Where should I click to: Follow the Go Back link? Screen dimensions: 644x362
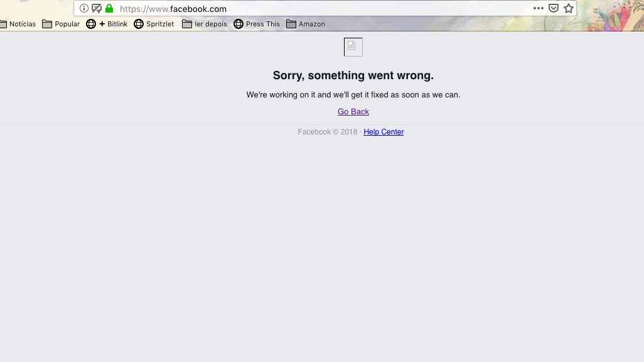tap(353, 111)
